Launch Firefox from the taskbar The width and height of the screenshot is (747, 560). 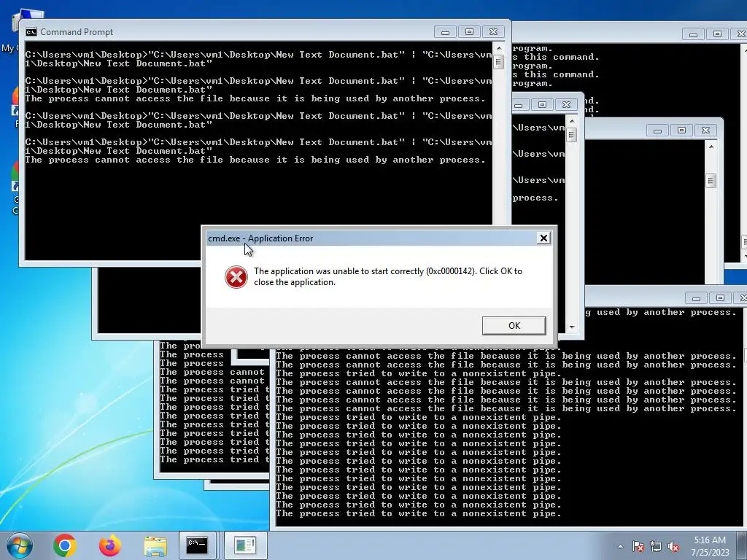[110, 545]
